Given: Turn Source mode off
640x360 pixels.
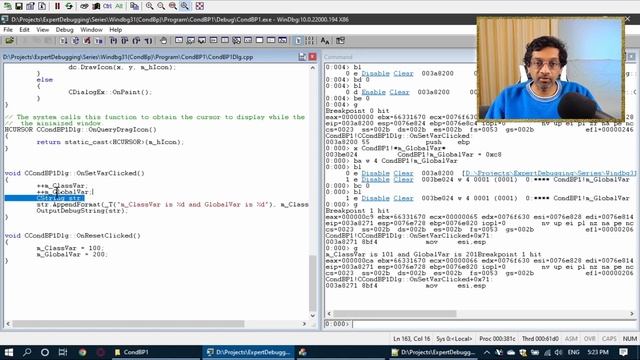Looking at the screenshot, I should [x=309, y=40].
